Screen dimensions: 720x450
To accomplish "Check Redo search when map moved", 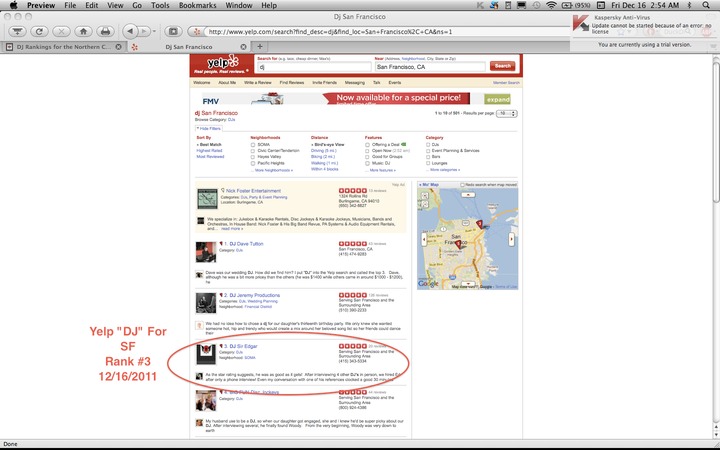I will pyautogui.click(x=462, y=185).
